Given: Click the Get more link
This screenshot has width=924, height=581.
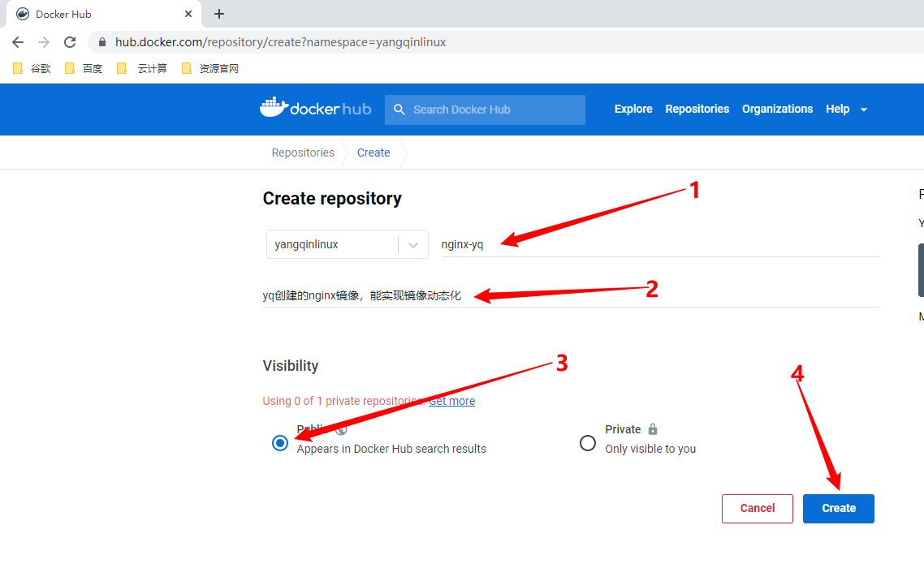Looking at the screenshot, I should [452, 401].
